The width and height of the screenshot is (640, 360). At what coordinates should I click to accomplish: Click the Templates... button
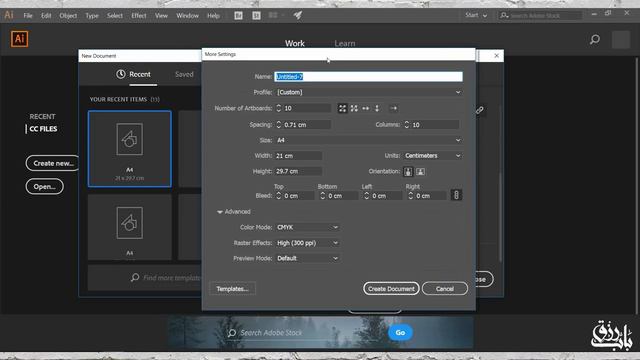point(232,289)
